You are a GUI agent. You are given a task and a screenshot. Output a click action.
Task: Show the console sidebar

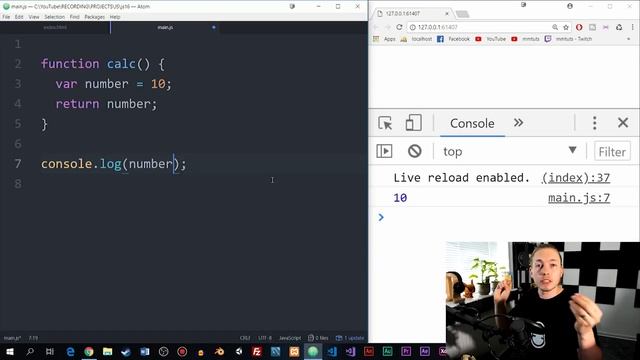point(384,151)
